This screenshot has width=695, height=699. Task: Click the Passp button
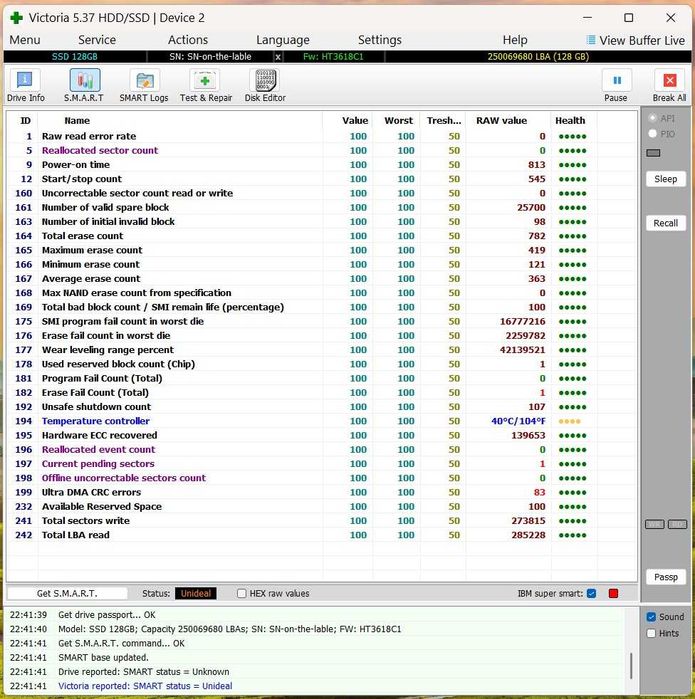(x=666, y=577)
